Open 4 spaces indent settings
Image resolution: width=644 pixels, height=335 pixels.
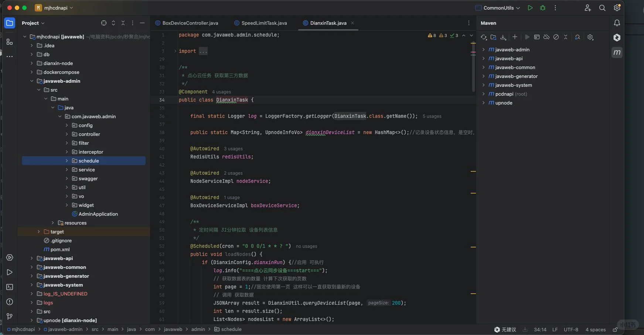[x=596, y=329]
